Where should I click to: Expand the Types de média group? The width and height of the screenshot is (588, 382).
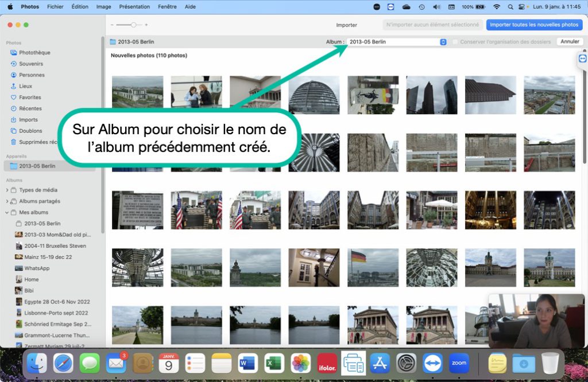(x=7, y=190)
